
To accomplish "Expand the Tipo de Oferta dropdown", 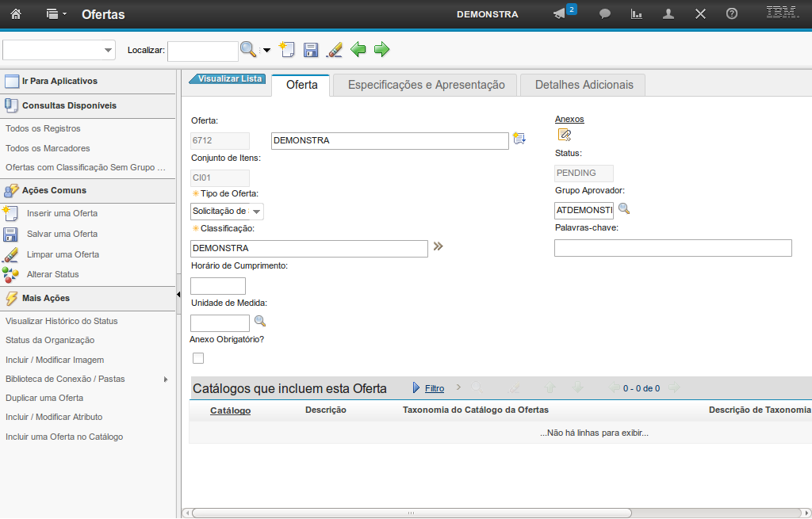I will point(256,212).
